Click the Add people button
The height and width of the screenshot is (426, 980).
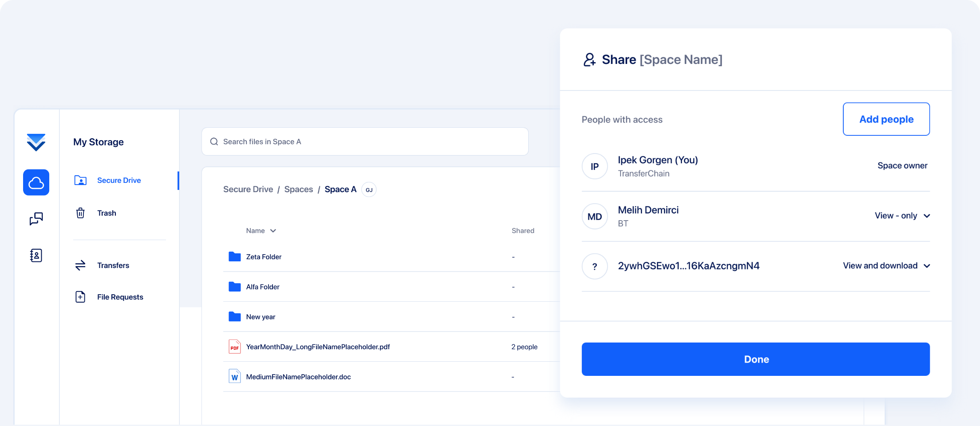886,119
